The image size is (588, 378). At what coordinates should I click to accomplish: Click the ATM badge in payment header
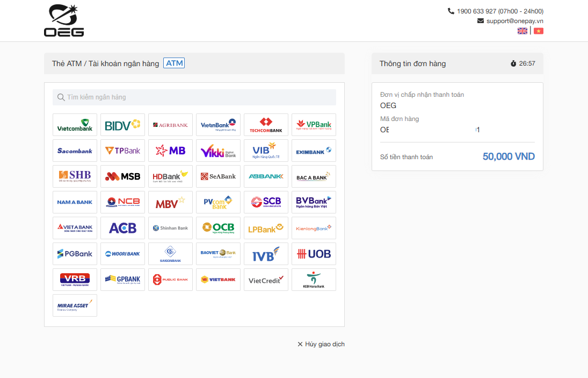click(175, 63)
